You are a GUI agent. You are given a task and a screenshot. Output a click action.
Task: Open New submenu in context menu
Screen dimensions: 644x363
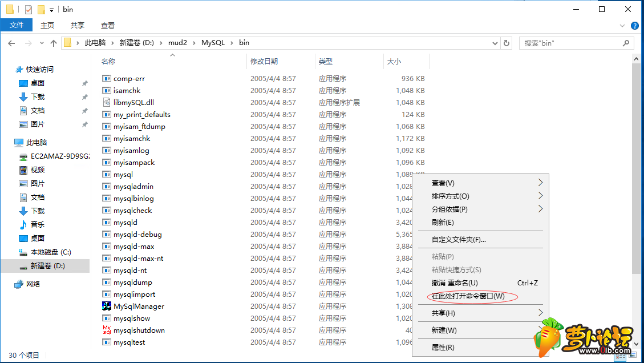[480, 330]
